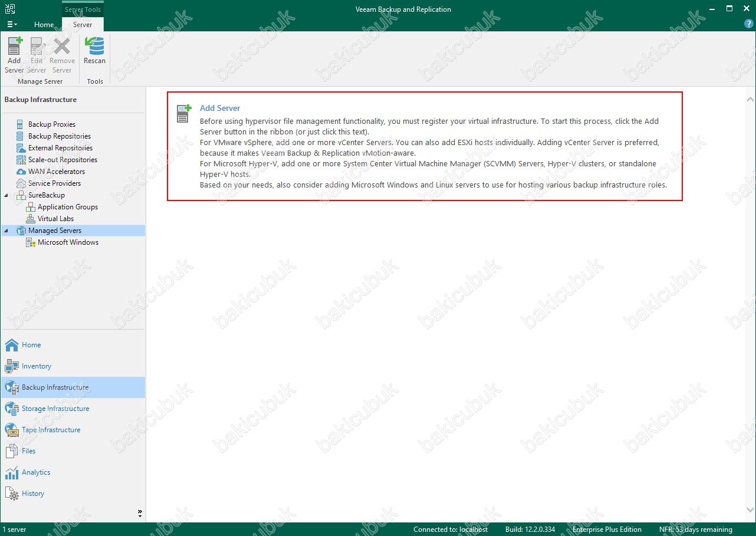
Task: Select Backup Proxies tree item
Action: 52,124
